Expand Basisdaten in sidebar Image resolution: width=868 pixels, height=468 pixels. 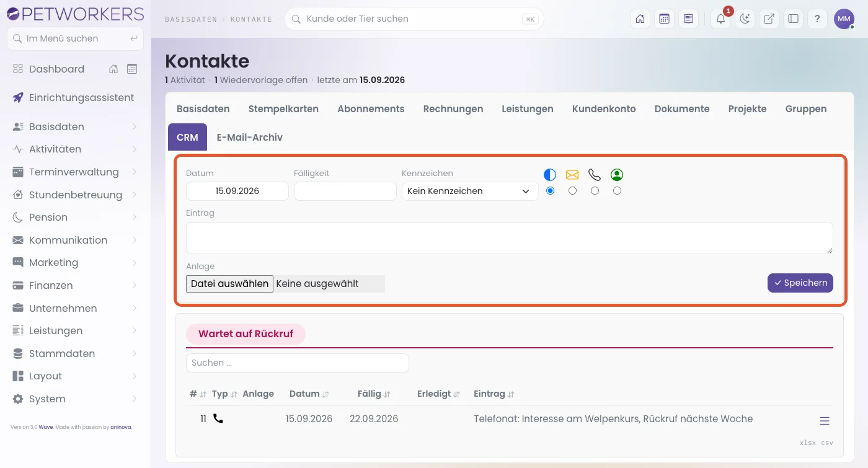tap(74, 126)
